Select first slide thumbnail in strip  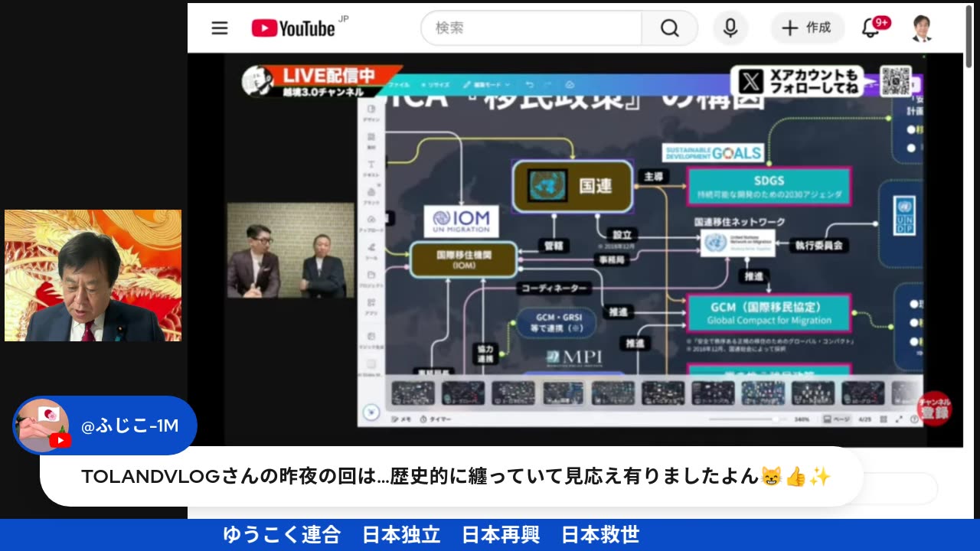[x=413, y=393]
